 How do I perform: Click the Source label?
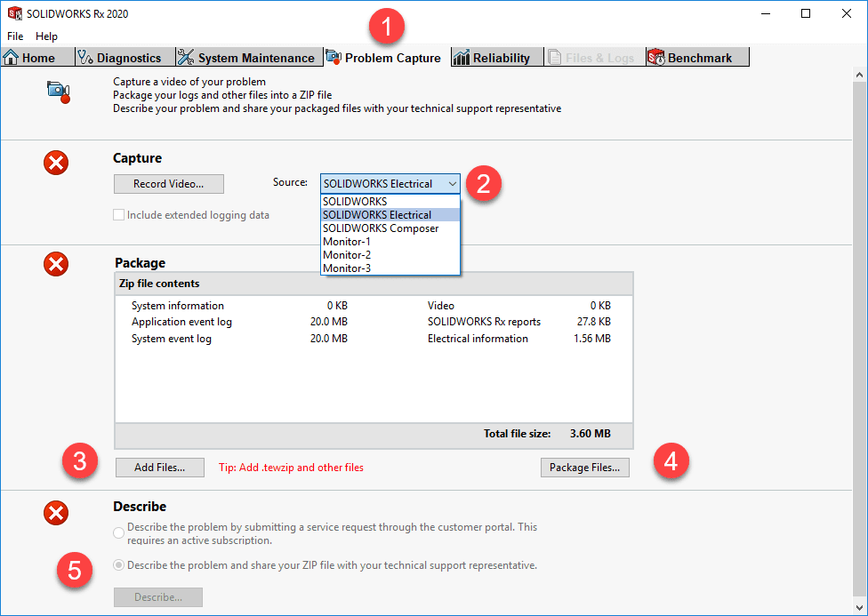(x=290, y=182)
